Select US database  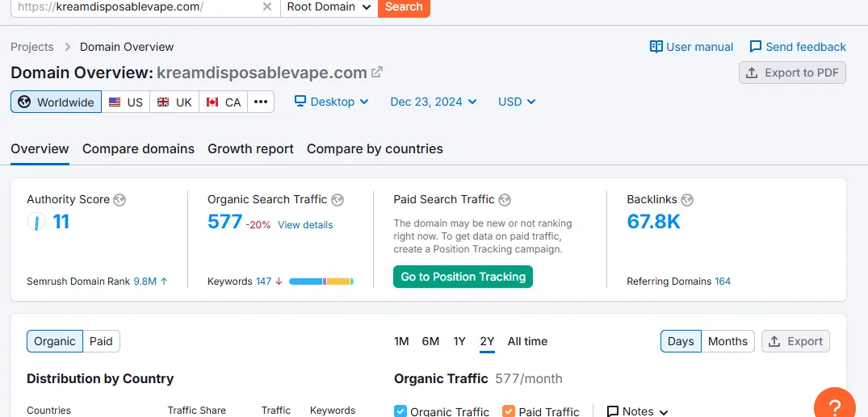(x=126, y=102)
